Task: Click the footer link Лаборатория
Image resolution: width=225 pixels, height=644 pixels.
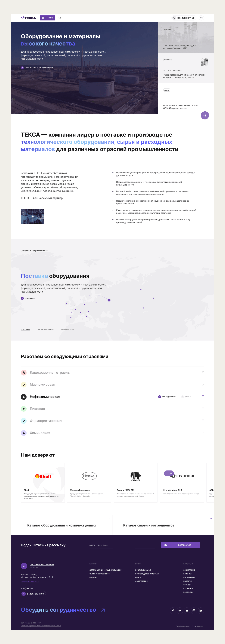Action: coord(141,581)
